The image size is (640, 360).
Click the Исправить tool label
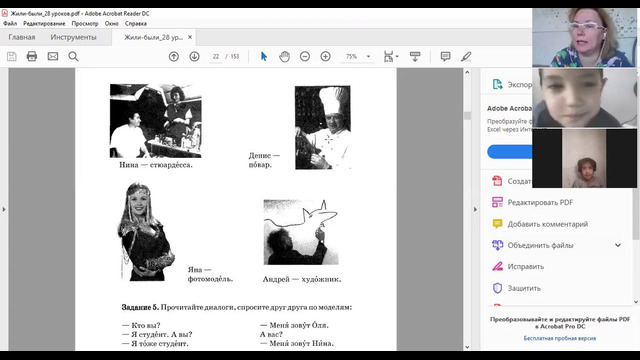526,267
